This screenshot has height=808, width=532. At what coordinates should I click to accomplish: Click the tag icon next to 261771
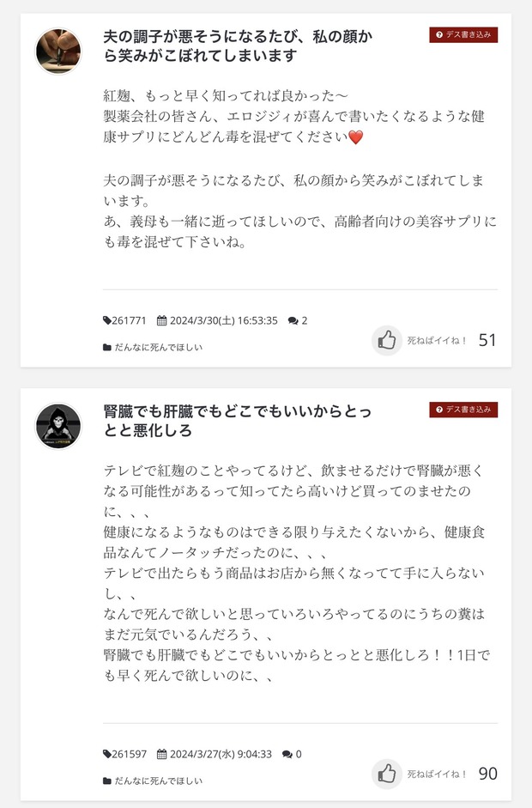[x=107, y=320]
